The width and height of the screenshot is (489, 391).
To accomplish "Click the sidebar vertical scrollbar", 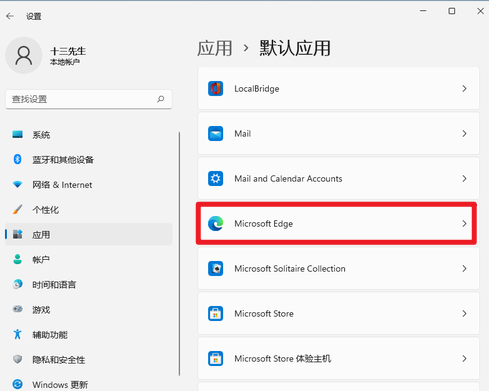I will (179, 254).
